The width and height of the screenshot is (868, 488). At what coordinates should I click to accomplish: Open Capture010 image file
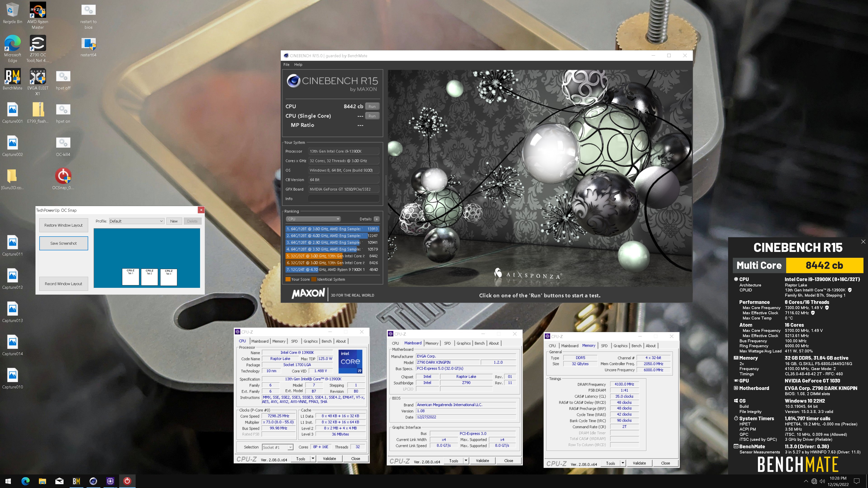12,379
